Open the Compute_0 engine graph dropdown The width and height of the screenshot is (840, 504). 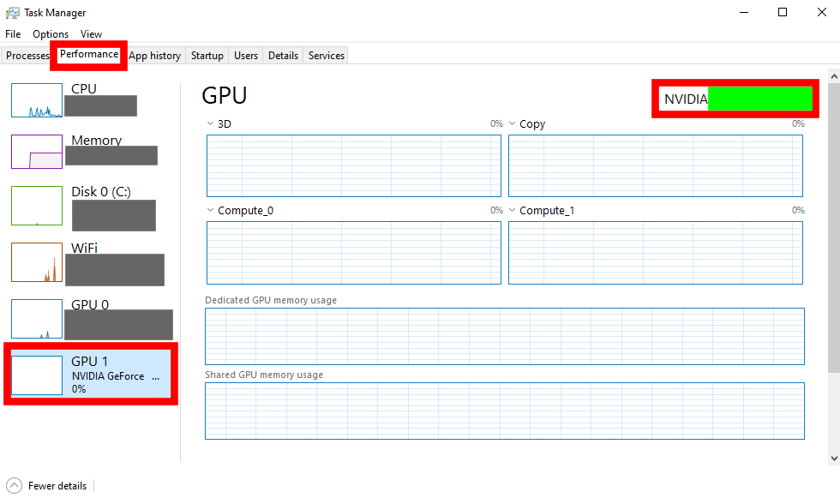pos(210,210)
